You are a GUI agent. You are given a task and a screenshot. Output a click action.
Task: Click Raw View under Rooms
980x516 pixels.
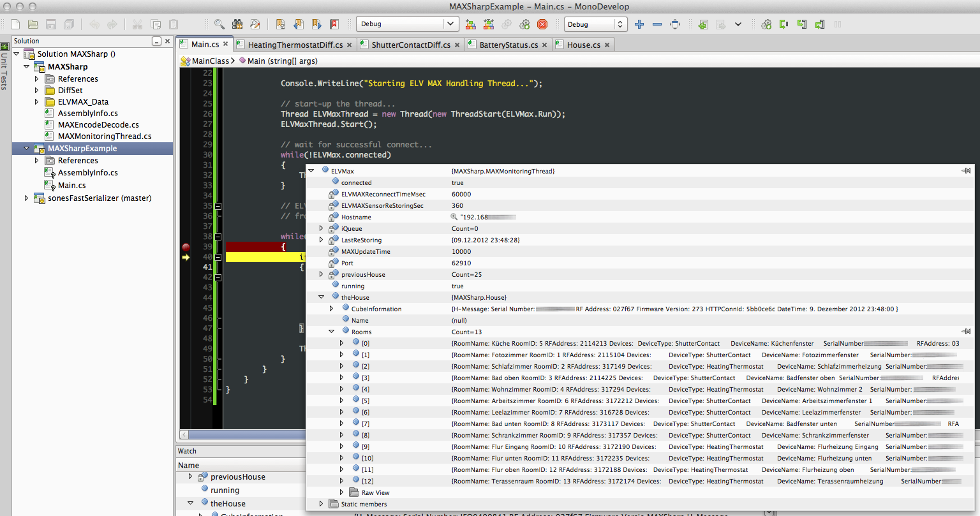pyautogui.click(x=375, y=492)
